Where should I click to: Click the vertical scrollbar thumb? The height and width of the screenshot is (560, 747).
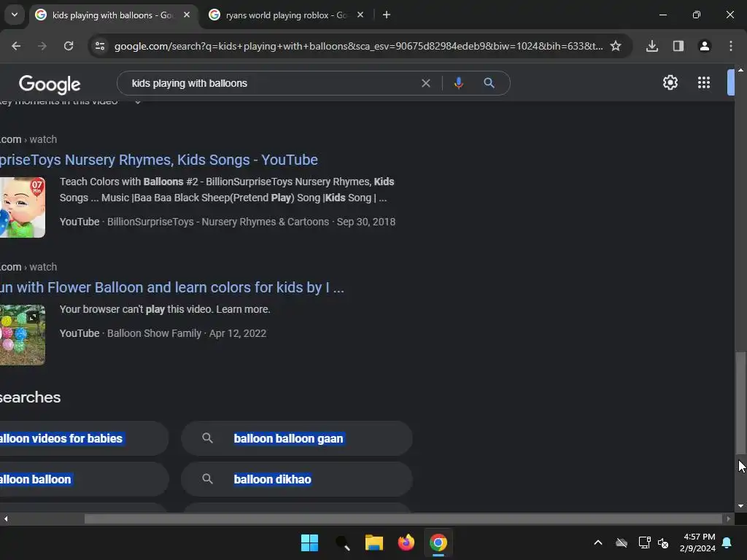(740, 402)
